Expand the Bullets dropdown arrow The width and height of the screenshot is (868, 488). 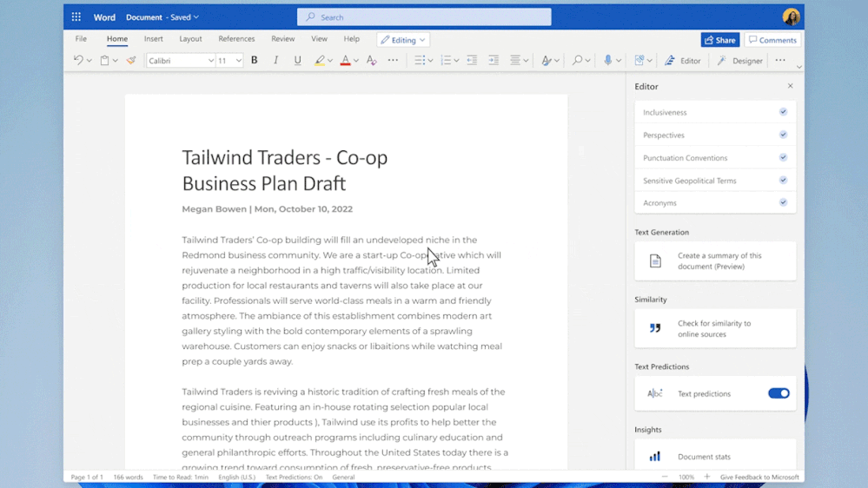coord(430,61)
